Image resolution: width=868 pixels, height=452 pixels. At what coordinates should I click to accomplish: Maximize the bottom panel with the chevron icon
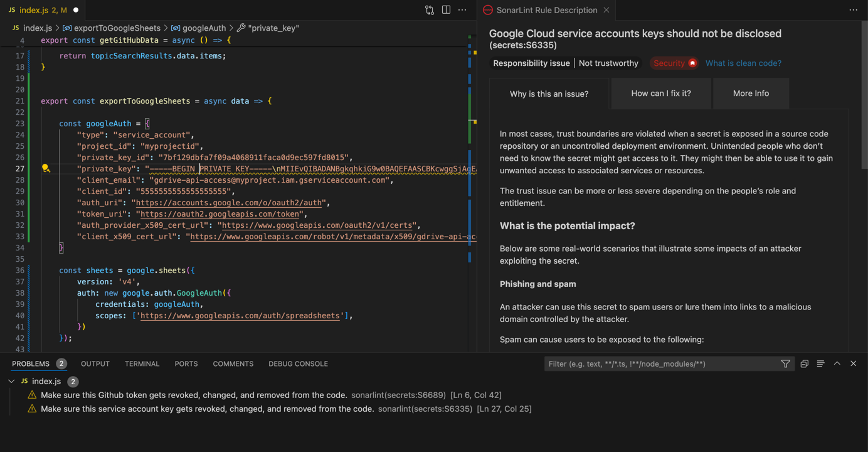[x=837, y=363]
